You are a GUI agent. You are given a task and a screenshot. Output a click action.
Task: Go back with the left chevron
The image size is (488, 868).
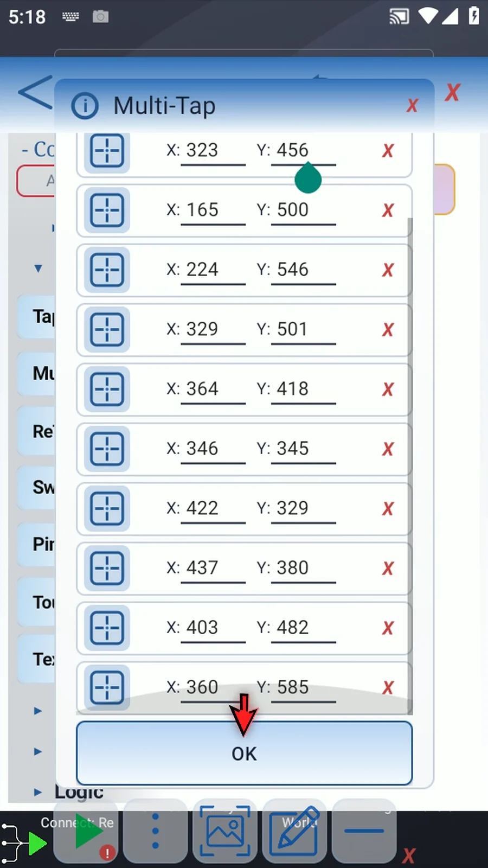coord(35,92)
